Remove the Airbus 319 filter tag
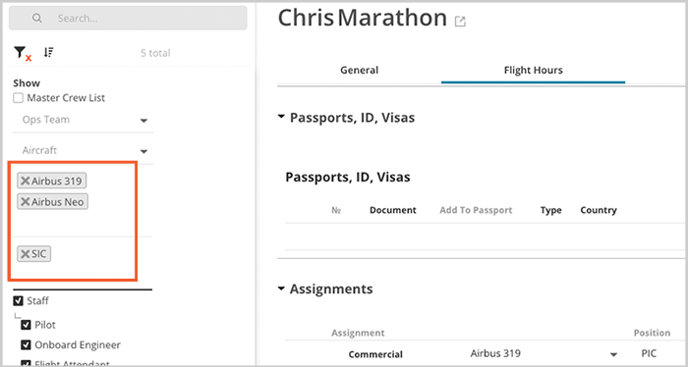The height and width of the screenshot is (367, 688). click(x=25, y=181)
